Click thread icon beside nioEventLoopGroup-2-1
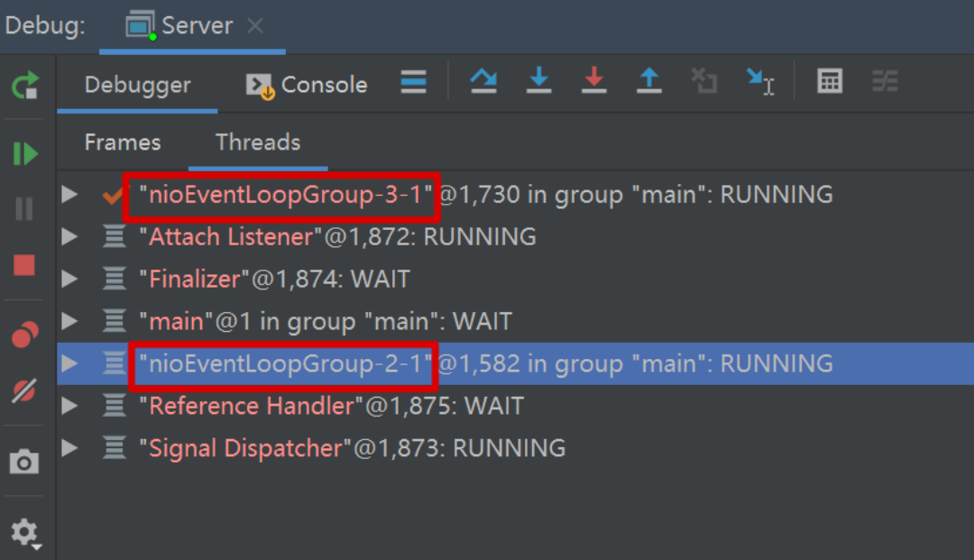This screenshot has width=974, height=560. (115, 363)
